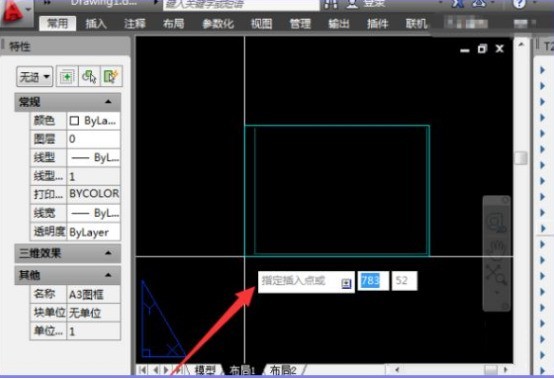Click the 特性 panel title

click(x=20, y=46)
